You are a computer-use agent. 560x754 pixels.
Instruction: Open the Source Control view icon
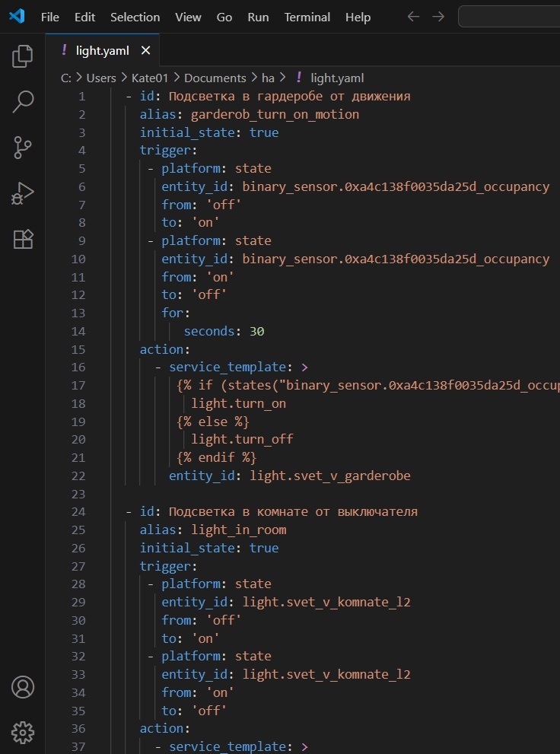pos(22,147)
